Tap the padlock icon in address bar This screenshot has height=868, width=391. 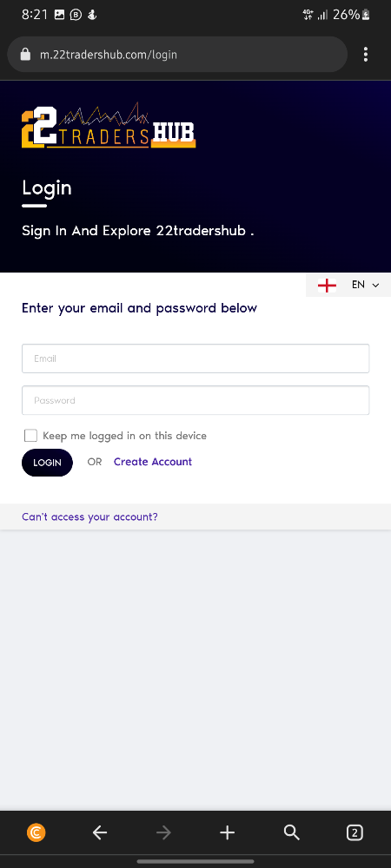tap(24, 54)
